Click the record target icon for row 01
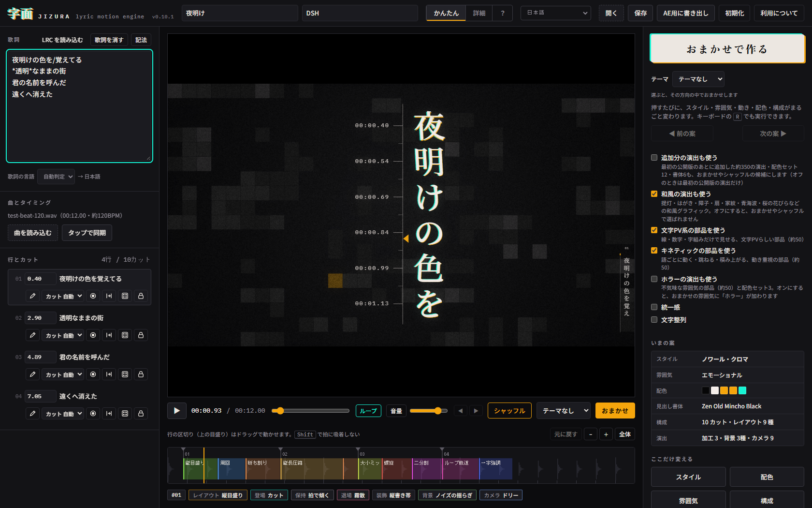The width and height of the screenshot is (812, 508). click(93, 296)
